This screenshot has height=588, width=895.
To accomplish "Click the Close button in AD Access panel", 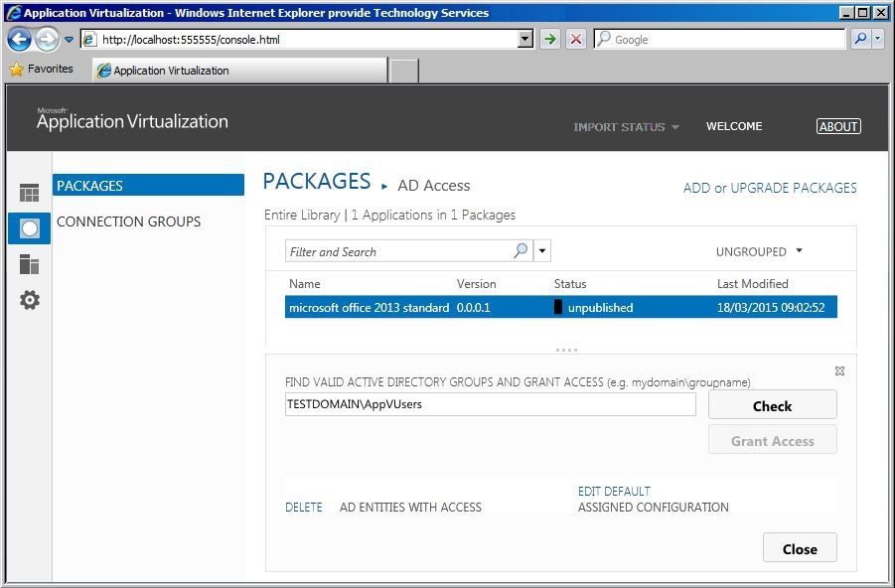I will [800, 548].
